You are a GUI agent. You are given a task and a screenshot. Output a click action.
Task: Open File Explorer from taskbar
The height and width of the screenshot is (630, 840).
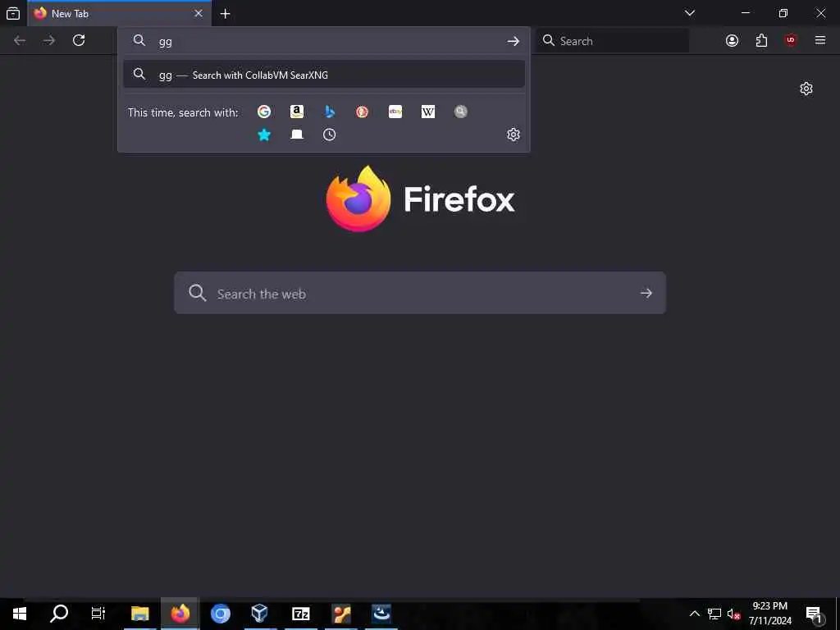pos(139,614)
